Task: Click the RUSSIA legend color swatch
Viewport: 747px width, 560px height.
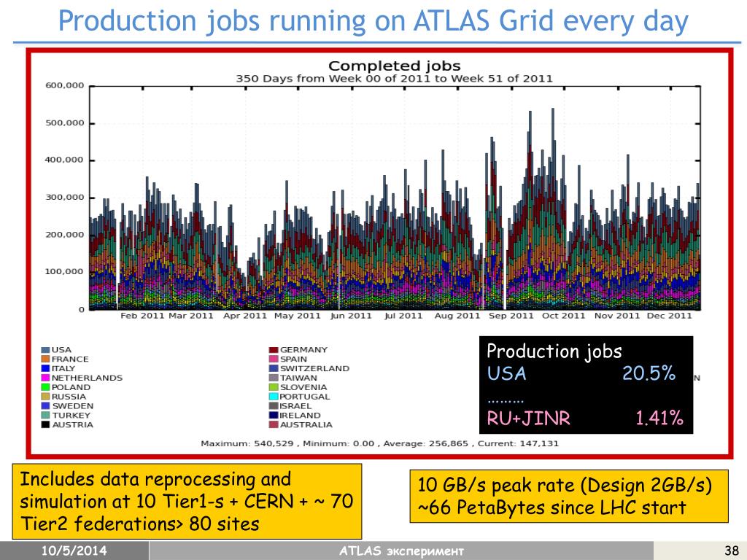Action: tap(45, 397)
